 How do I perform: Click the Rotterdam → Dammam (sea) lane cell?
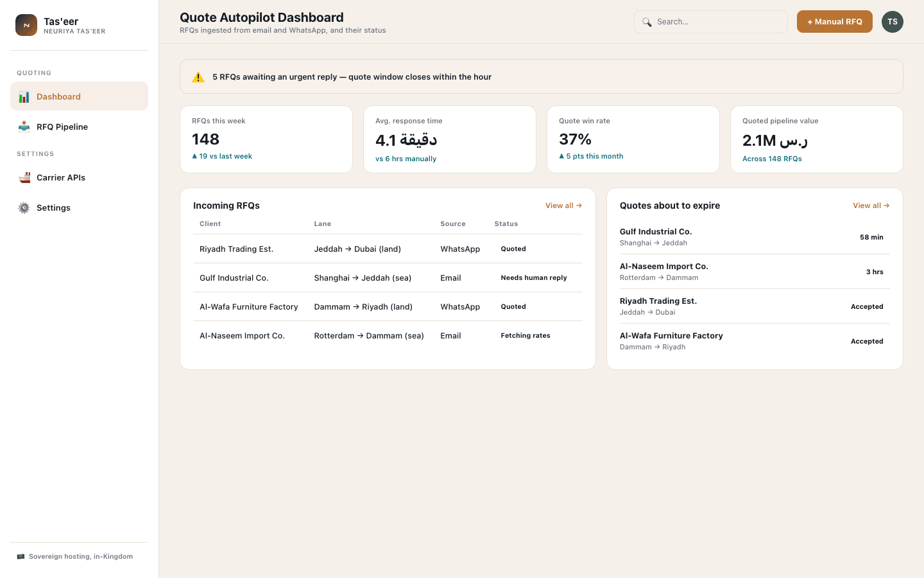point(369,336)
